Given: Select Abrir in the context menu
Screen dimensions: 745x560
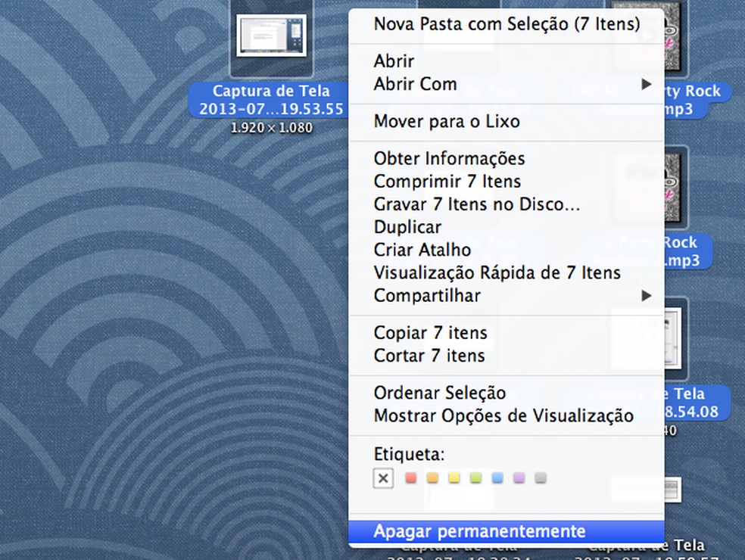Looking at the screenshot, I should pyautogui.click(x=507, y=61).
